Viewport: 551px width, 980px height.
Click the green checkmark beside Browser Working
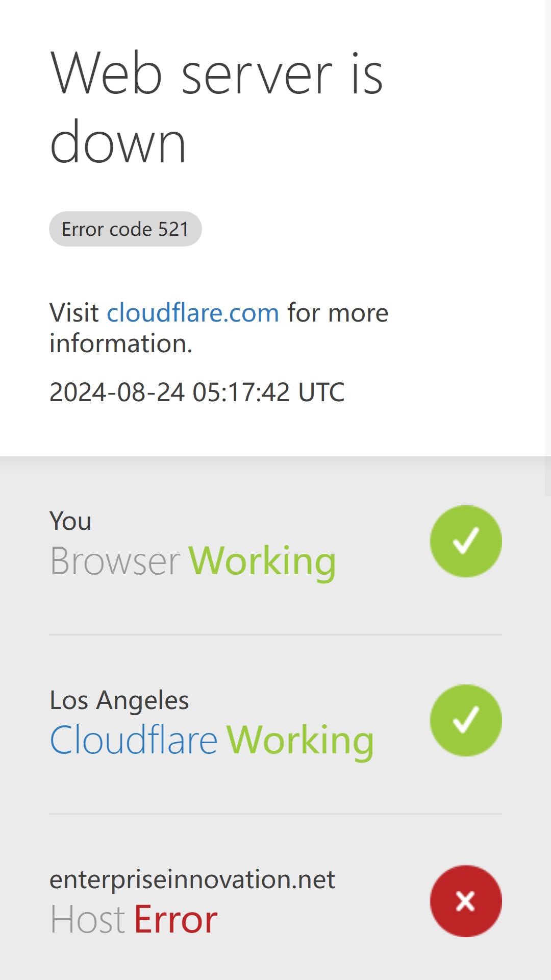466,541
